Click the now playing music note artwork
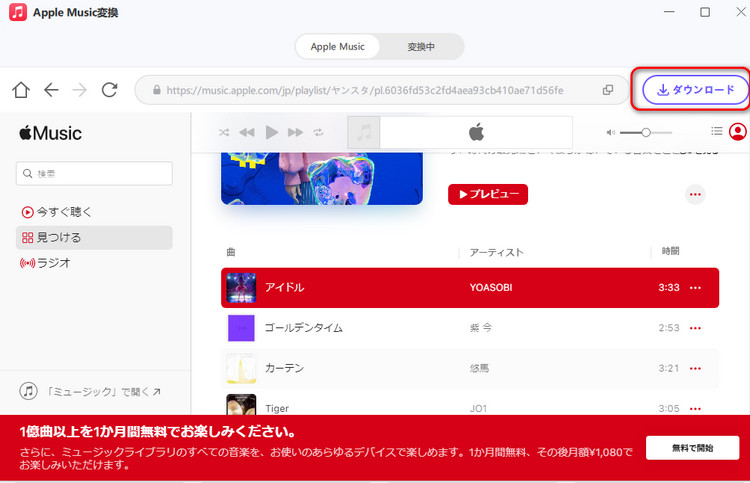 [x=364, y=132]
